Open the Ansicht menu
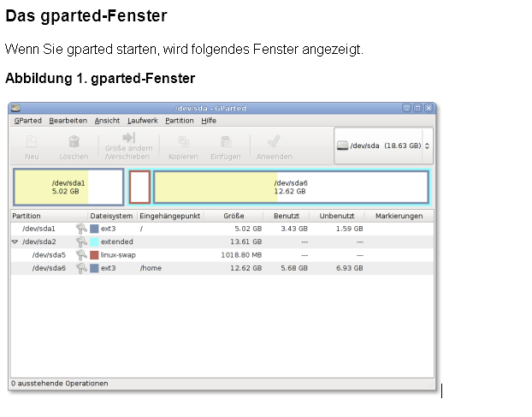This screenshot has height=417, width=532. [x=107, y=121]
